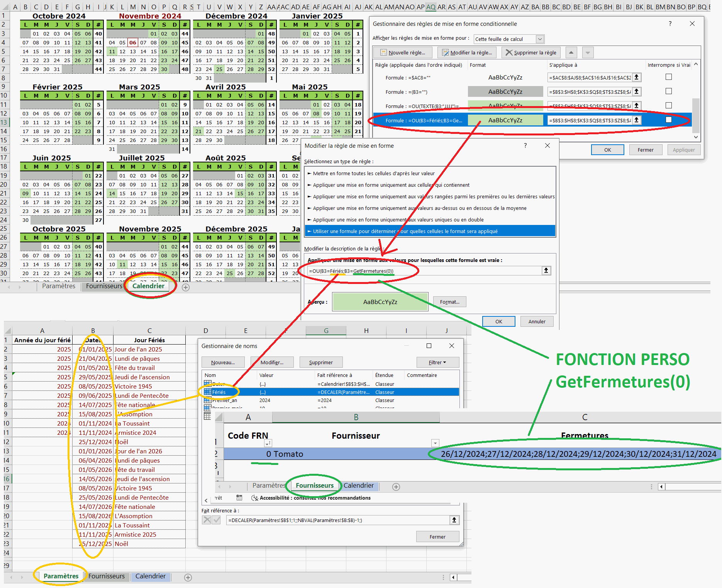Click the Format... button beside the preview
The width and height of the screenshot is (722, 588).
coord(449,302)
